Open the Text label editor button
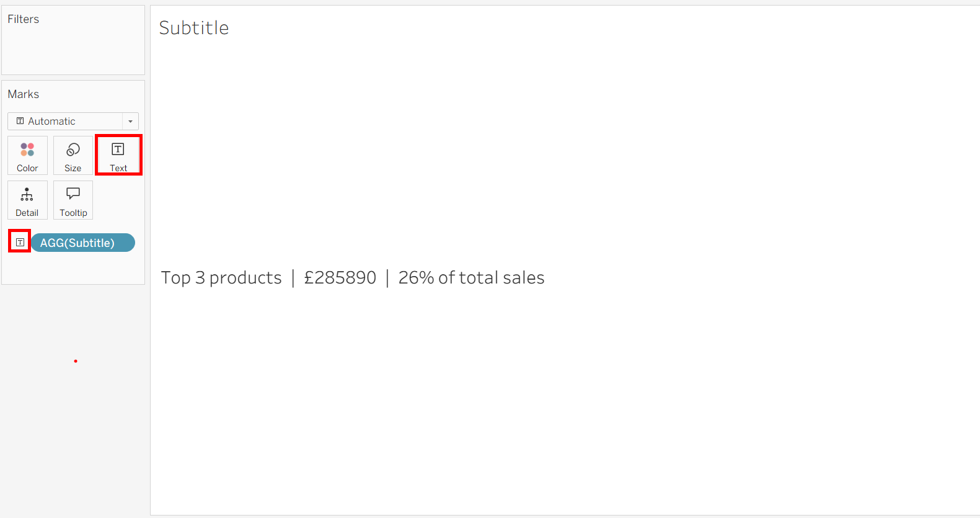Screen dimensions: 980x518 click(118, 155)
